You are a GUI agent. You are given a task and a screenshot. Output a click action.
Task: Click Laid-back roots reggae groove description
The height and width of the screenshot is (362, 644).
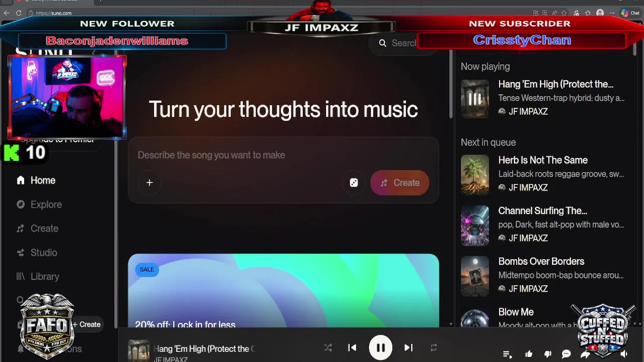click(x=561, y=174)
